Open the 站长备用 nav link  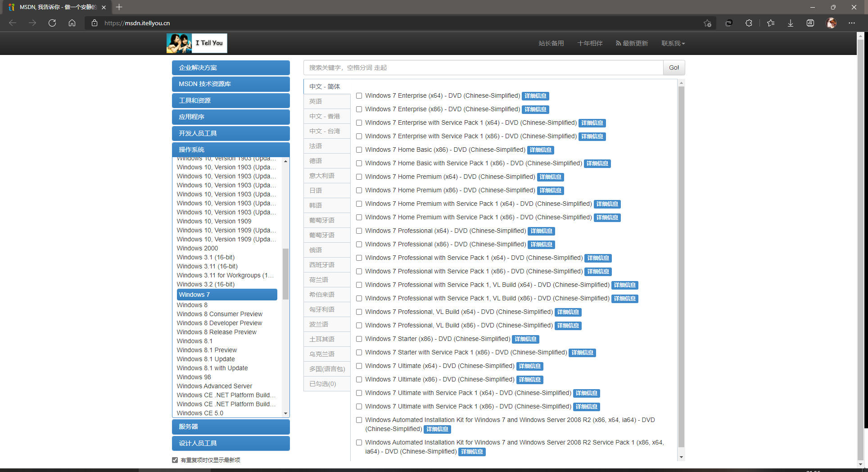(551, 43)
